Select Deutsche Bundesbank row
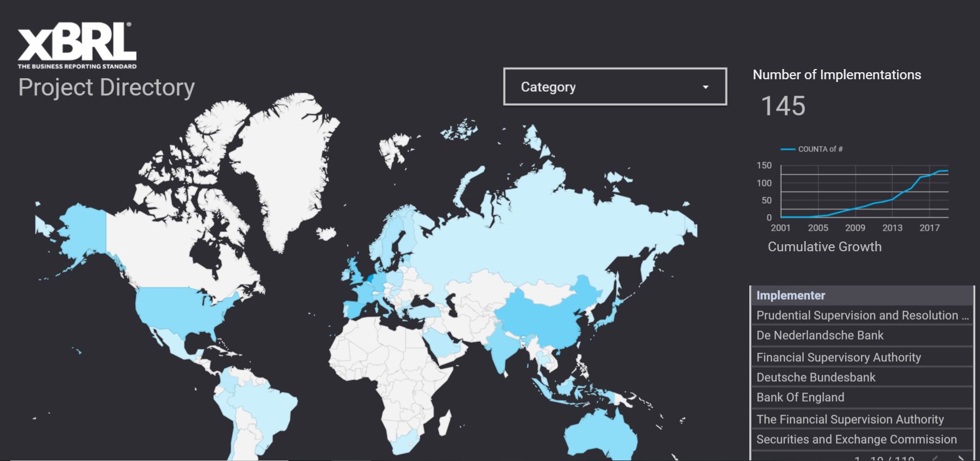Image resolution: width=980 pixels, height=461 pixels. point(862,377)
